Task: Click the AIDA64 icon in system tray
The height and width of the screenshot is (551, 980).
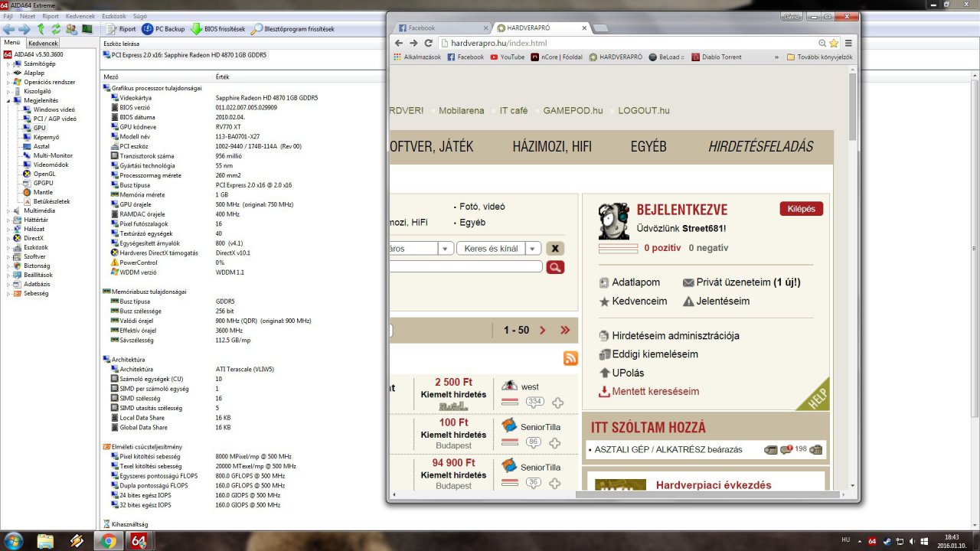Action: 871,541
